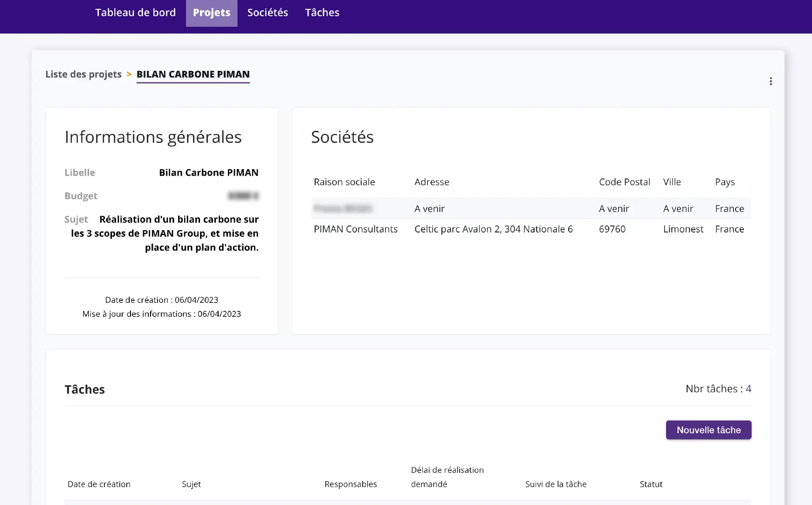812x505 pixels.
Task: Go to Tableau de bord tab
Action: pyautogui.click(x=135, y=13)
